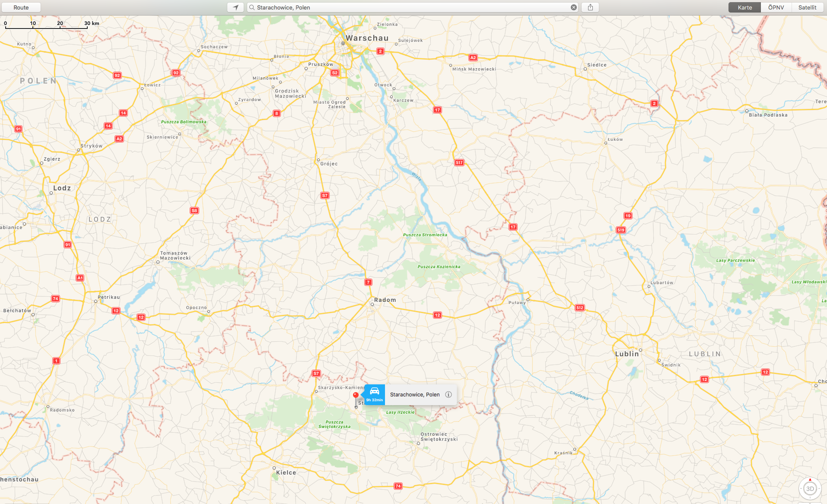Click the Żyrardów town label

[x=249, y=99]
